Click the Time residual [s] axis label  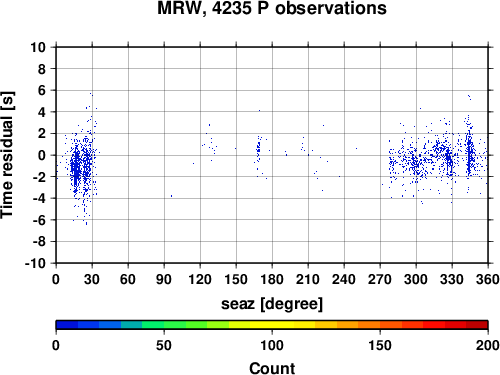(7, 155)
